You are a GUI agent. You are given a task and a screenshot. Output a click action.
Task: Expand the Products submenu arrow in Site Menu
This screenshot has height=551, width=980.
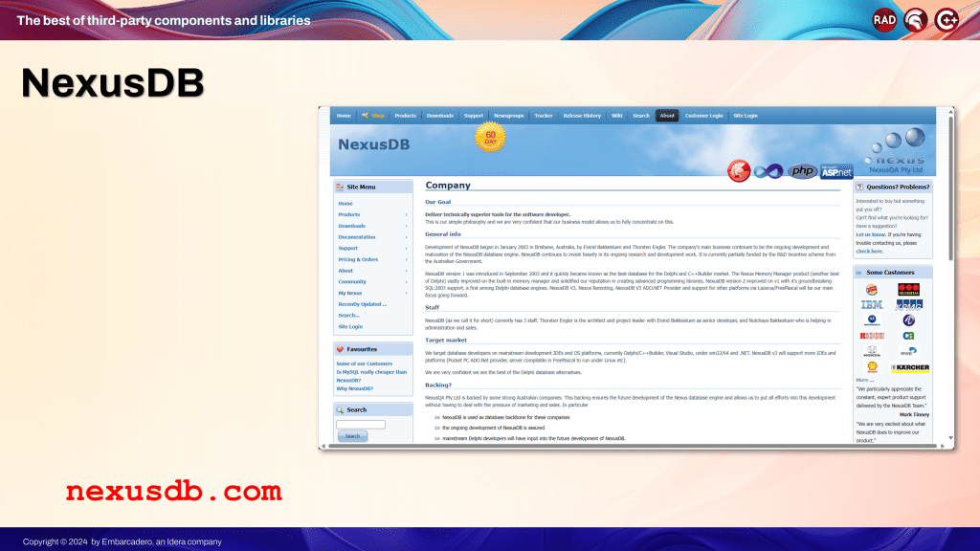[406, 215]
